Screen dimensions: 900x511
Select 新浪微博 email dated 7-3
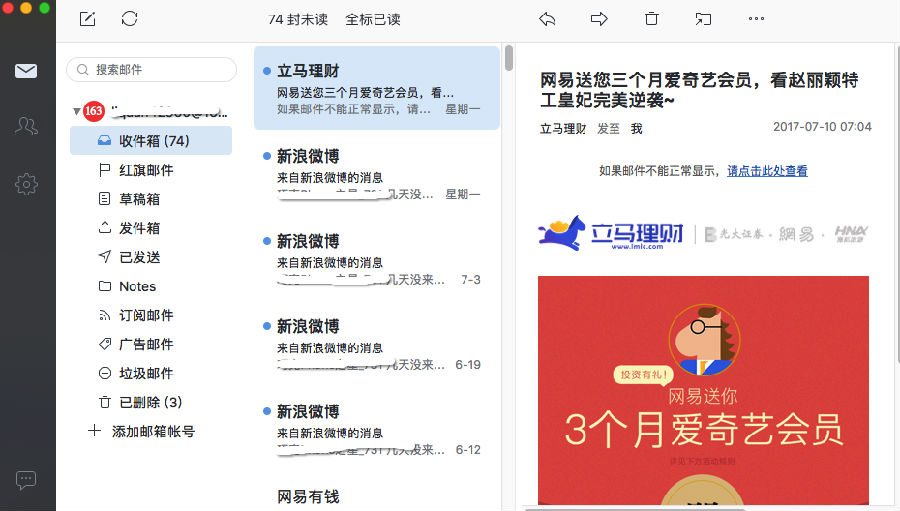click(x=377, y=258)
